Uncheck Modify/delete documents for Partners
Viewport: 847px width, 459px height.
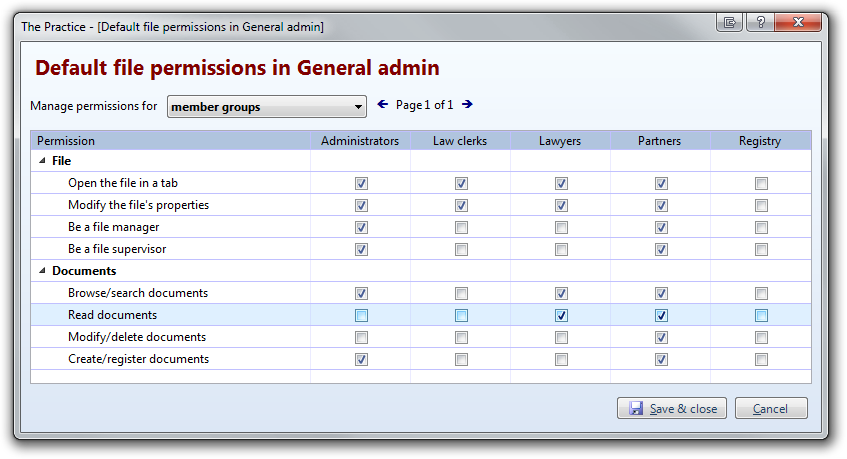661,338
